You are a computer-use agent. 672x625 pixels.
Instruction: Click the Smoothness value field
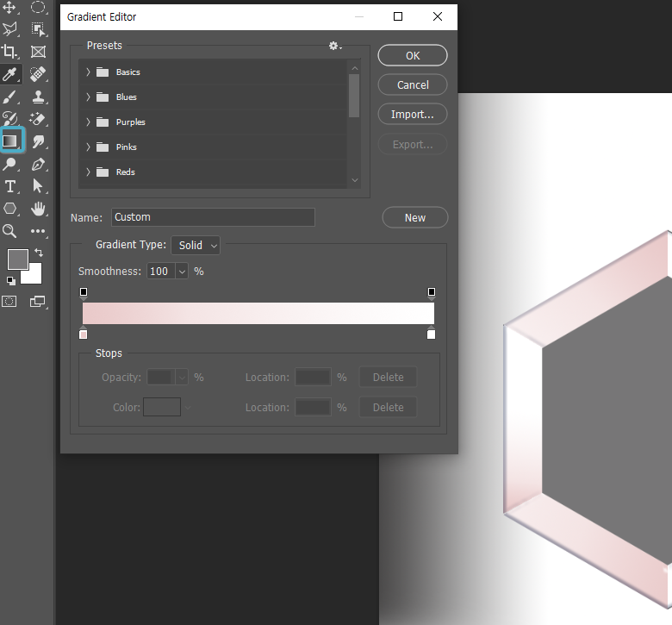click(161, 272)
